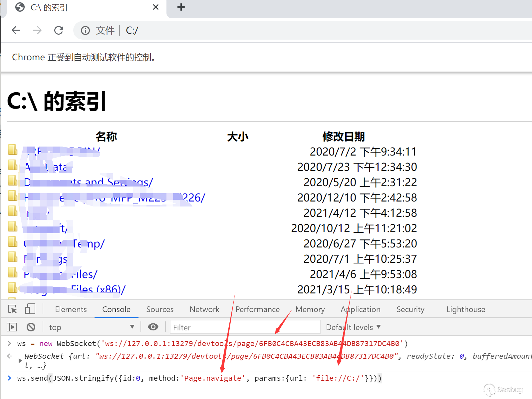Reload the C:/ page
Viewport: 532px width, 399px height.
coord(59,30)
